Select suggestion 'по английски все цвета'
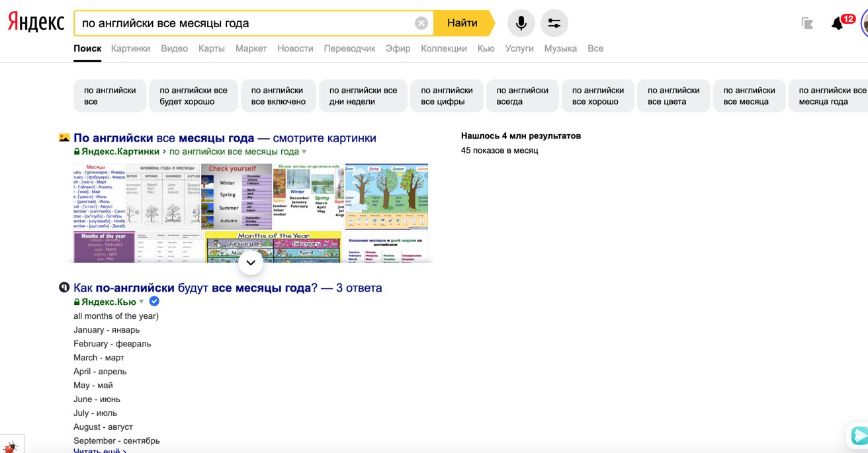The width and height of the screenshot is (868, 453). [x=673, y=96]
